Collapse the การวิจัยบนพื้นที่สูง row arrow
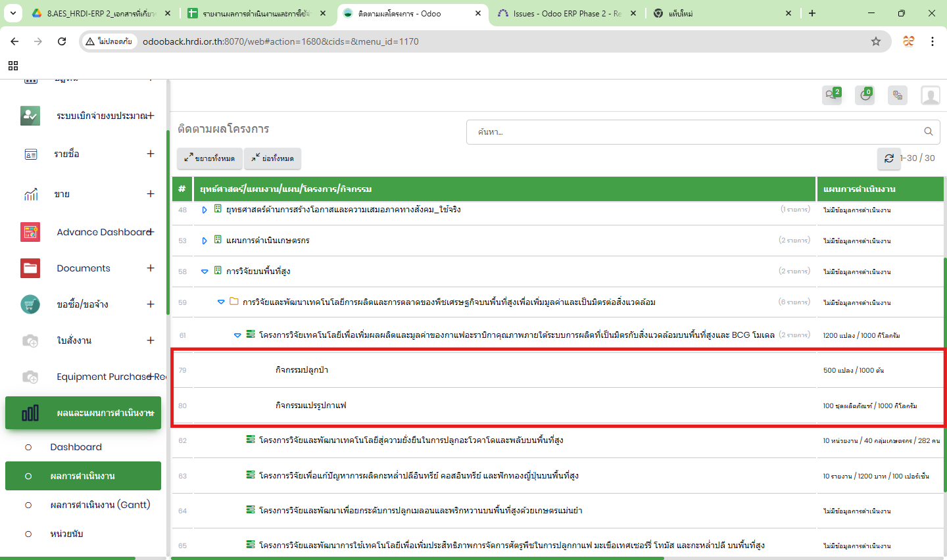This screenshot has height=560, width=947. pos(205,271)
